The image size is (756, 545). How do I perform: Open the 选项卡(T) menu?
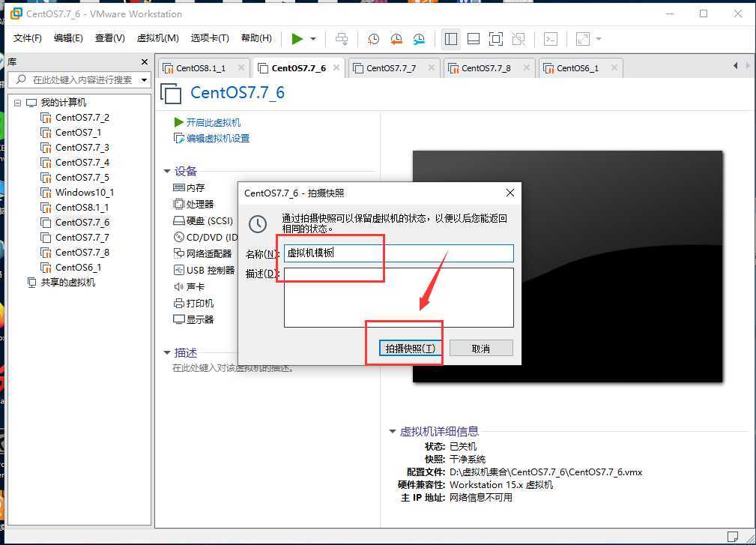pos(210,38)
